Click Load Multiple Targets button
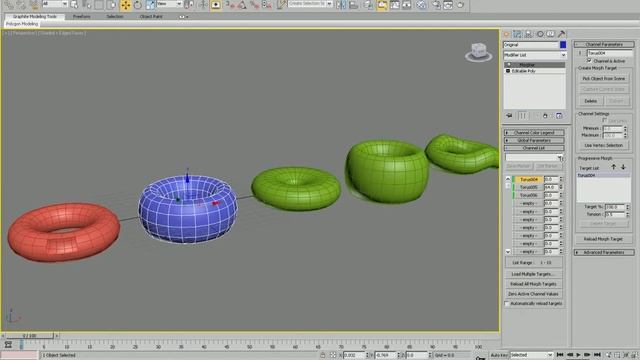640x360 pixels. coord(533,274)
